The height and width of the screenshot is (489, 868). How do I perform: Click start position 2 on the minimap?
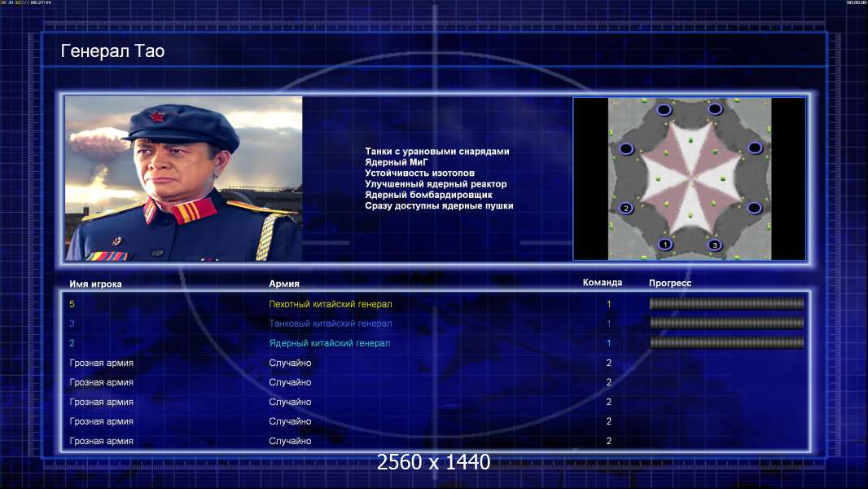(626, 208)
